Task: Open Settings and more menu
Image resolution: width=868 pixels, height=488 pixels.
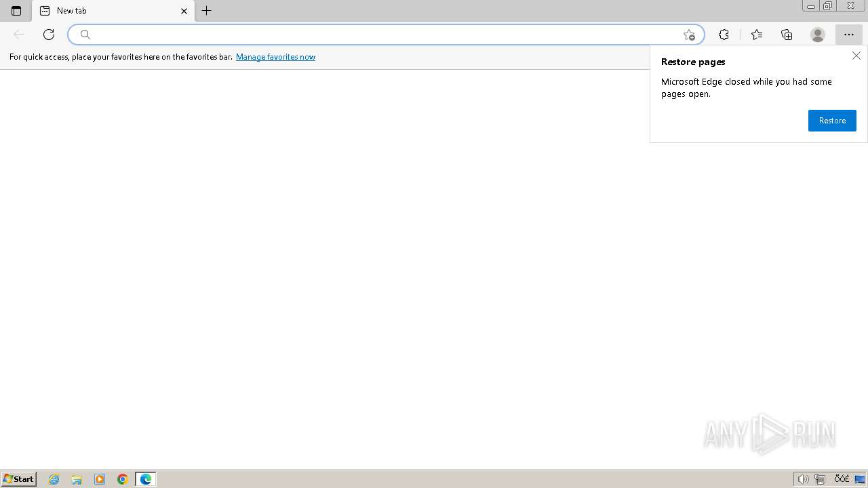Action: coord(849,35)
